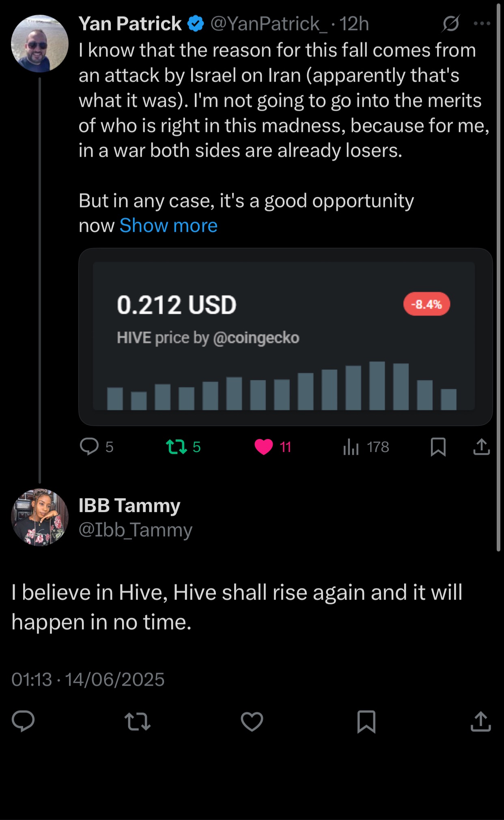Screen dimensions: 504x820
Task: Share Yan Patrick's tweet via share icon
Action: 482,447
